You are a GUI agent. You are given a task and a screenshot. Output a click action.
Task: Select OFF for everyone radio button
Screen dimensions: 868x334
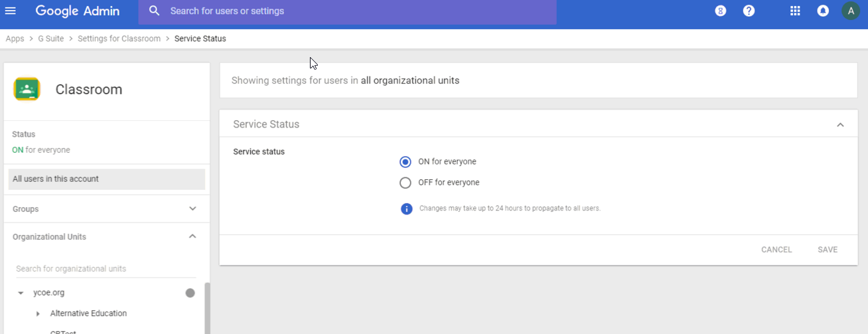coord(405,183)
